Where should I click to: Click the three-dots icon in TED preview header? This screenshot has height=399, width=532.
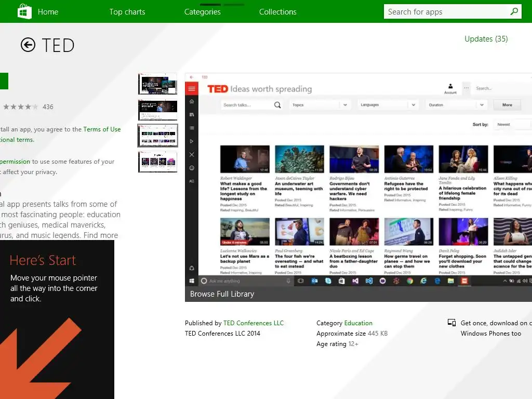click(x=467, y=88)
